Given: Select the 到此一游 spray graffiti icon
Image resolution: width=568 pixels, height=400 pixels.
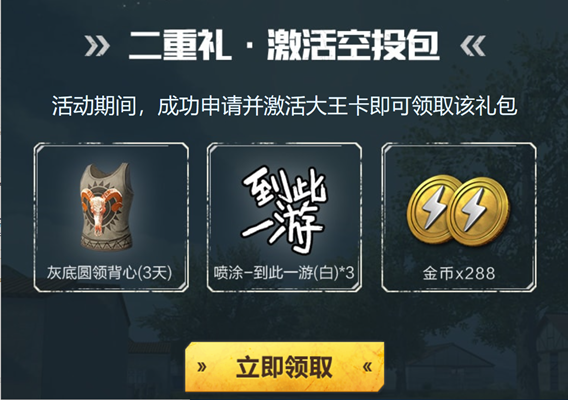Looking at the screenshot, I should (285, 209).
